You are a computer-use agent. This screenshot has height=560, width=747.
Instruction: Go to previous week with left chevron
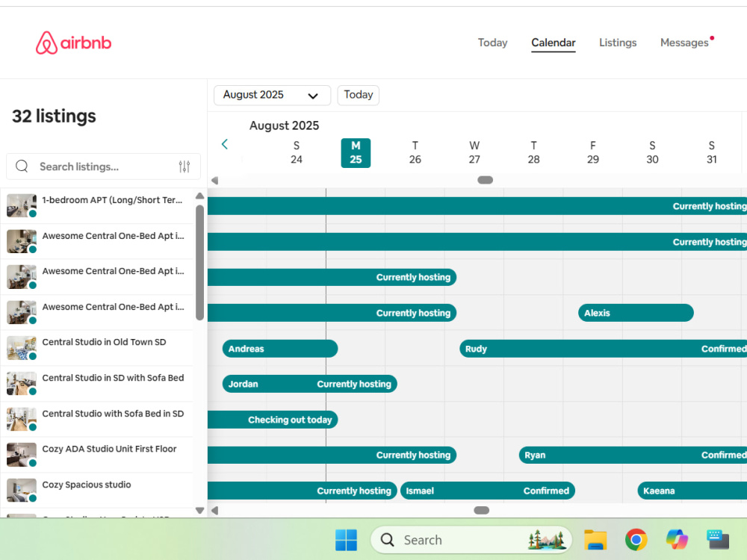225,144
